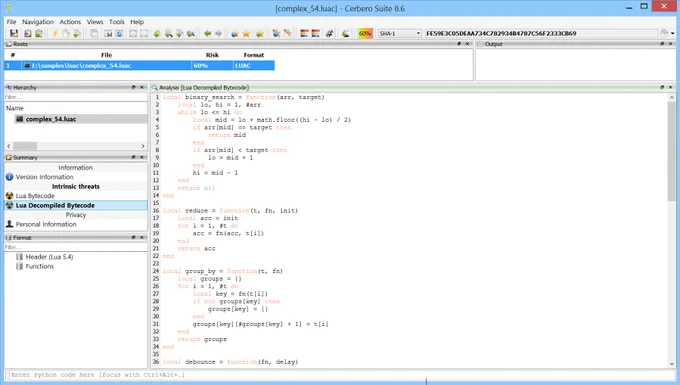Select the E:\samples\luac\complex_54.luac root row

coord(139,65)
